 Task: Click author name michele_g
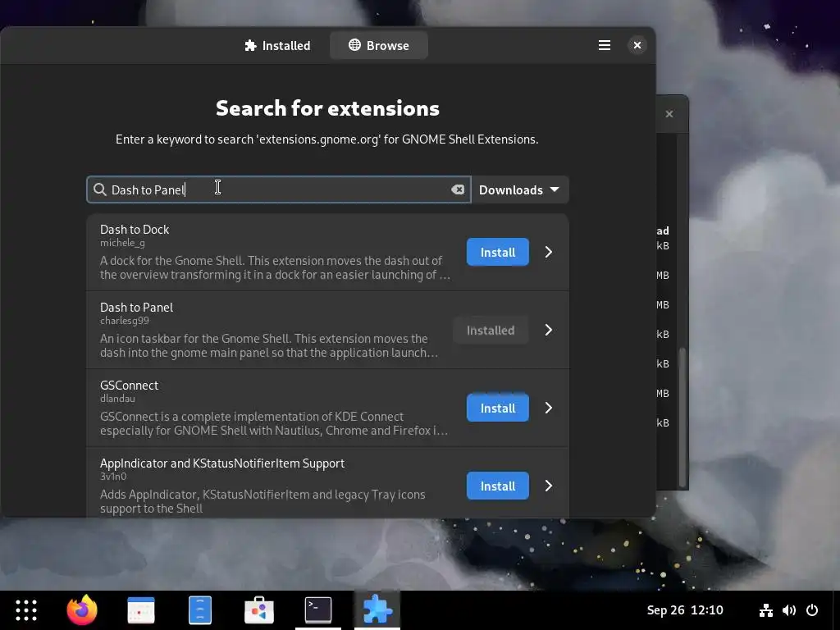(123, 243)
